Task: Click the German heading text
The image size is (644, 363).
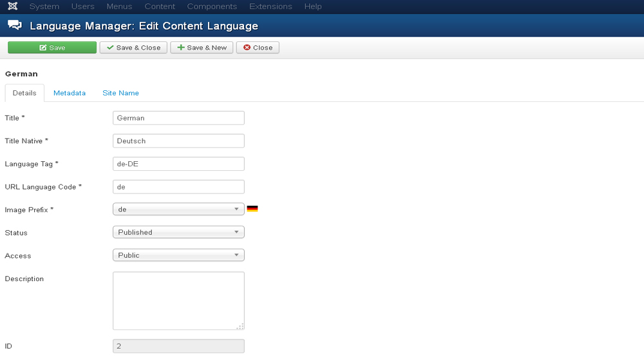Action: click(21, 74)
